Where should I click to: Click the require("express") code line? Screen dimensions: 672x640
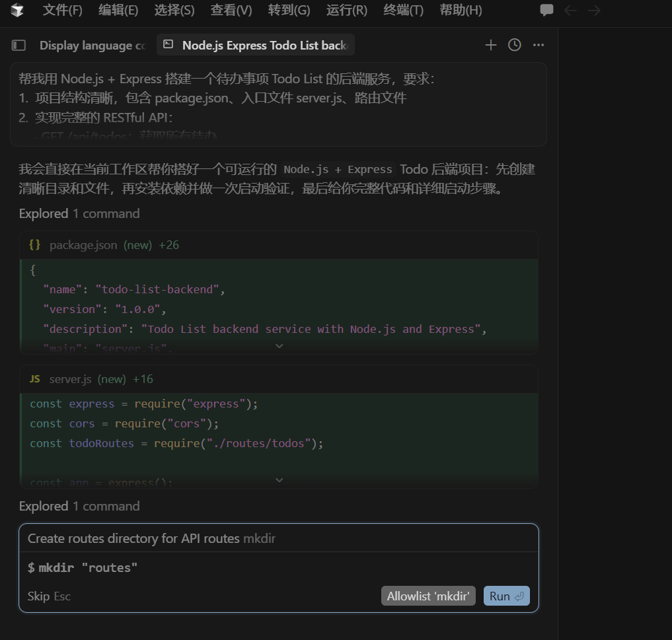[144, 404]
